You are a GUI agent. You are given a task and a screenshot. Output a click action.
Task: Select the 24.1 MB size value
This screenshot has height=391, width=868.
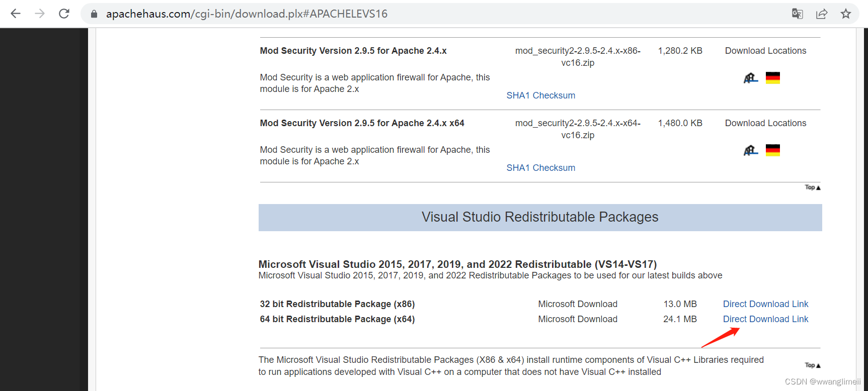680,319
